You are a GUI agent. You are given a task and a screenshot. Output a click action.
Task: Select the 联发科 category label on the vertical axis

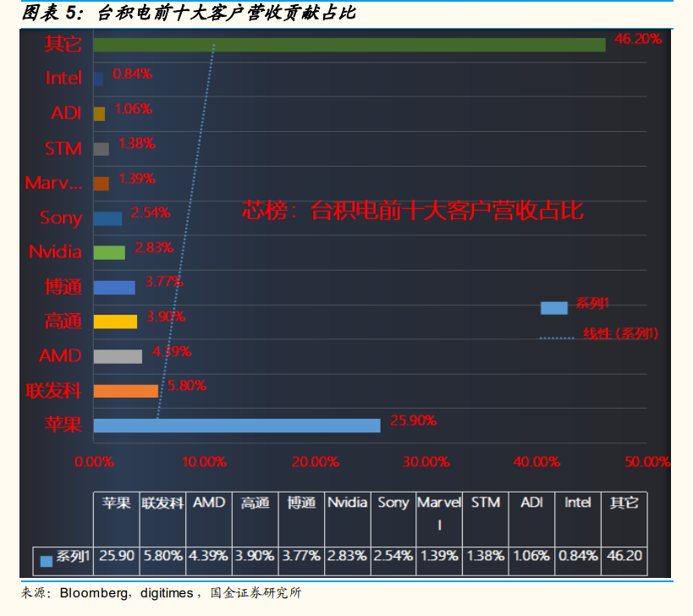click(53, 391)
